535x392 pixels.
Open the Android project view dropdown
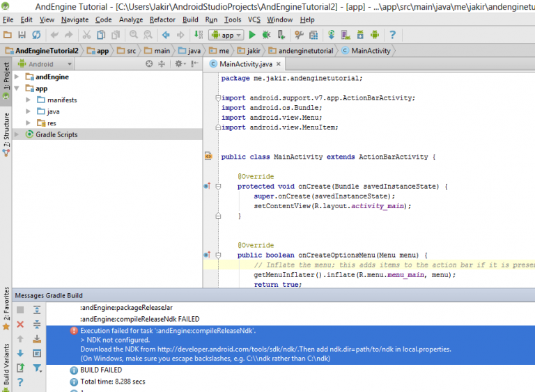click(x=45, y=64)
